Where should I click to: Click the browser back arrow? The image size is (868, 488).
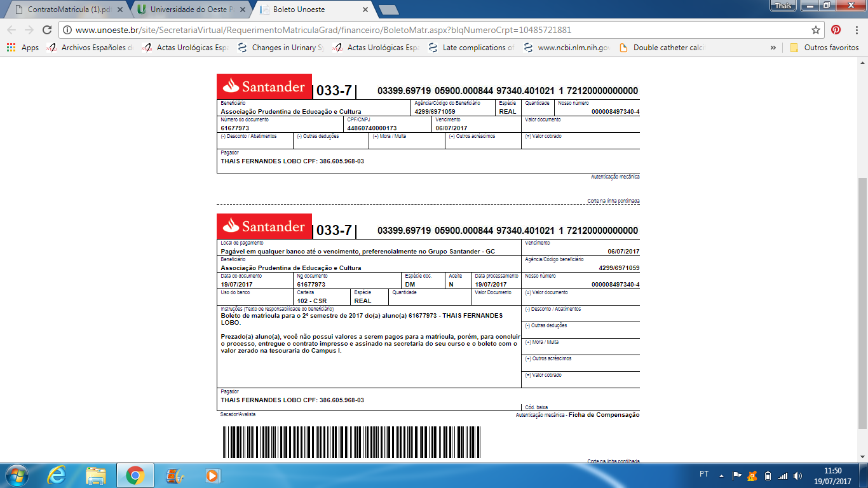pos(11,30)
